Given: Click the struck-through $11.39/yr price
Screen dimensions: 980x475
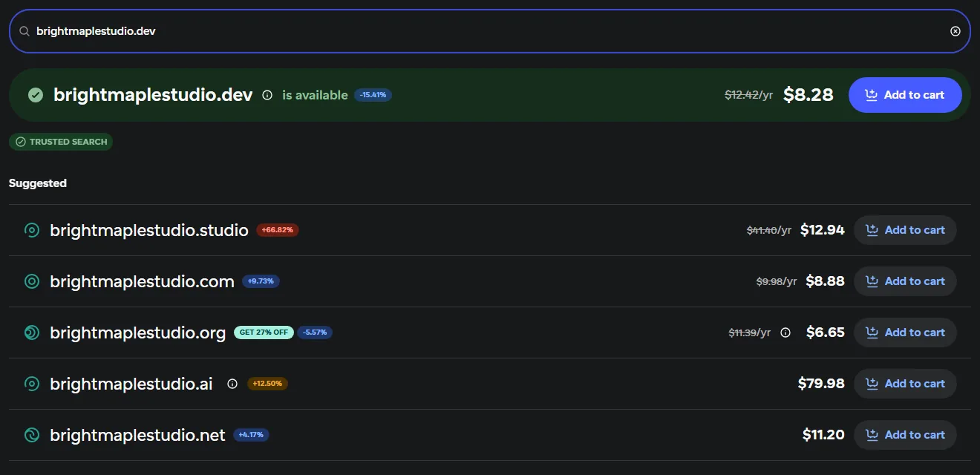Looking at the screenshot, I should (x=750, y=332).
